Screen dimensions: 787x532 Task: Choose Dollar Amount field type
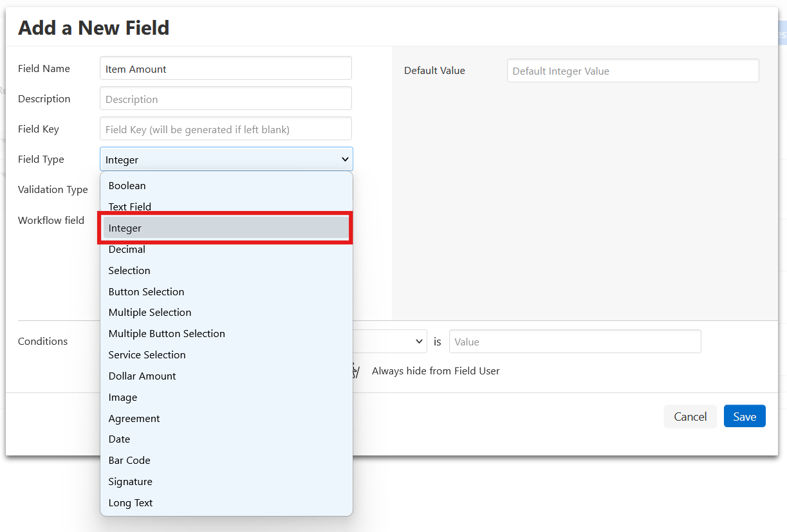tap(142, 376)
